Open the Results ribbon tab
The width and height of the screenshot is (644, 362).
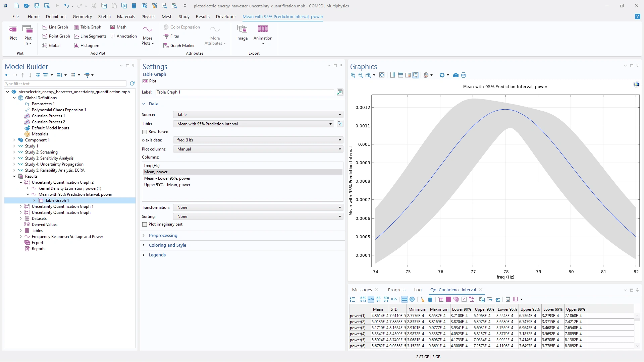coord(203,16)
